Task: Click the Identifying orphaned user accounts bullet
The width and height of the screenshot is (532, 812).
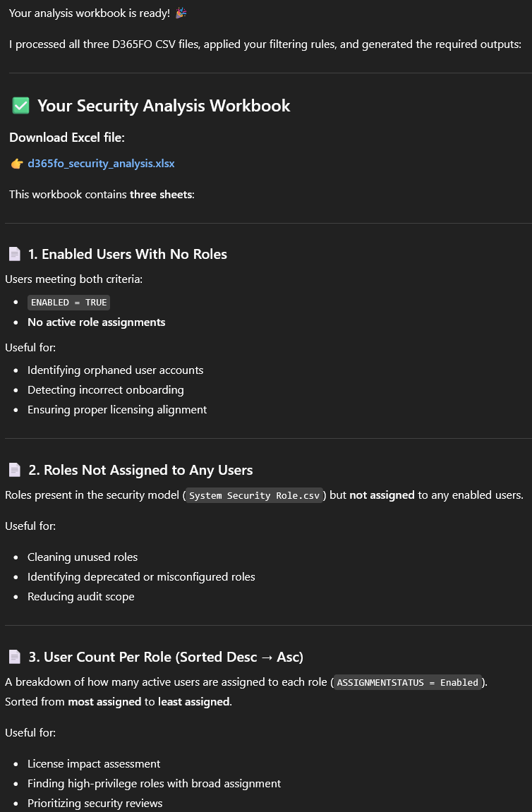Action: pos(115,370)
